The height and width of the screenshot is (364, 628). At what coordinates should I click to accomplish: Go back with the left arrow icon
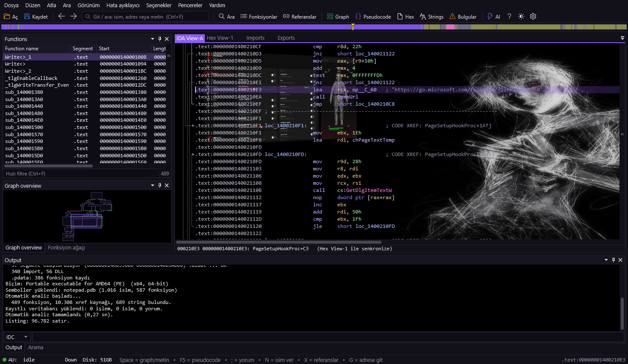click(61, 16)
